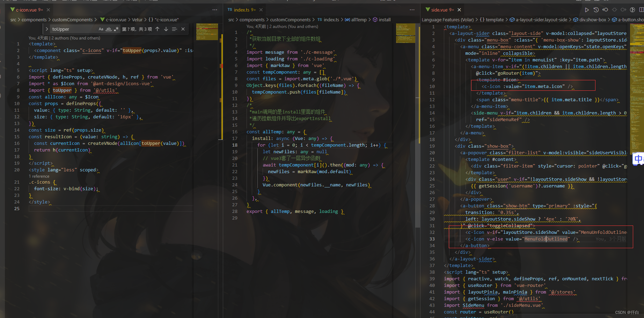The width and height of the screenshot is (644, 318).
Task: Click 'defineProps' in c-icon.vue import line
Action: tap(68, 77)
